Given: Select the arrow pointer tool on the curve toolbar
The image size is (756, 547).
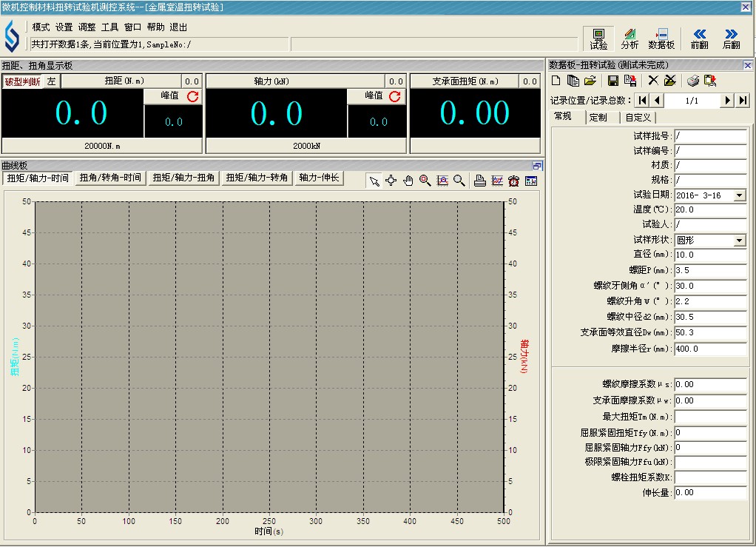Looking at the screenshot, I should [375, 180].
